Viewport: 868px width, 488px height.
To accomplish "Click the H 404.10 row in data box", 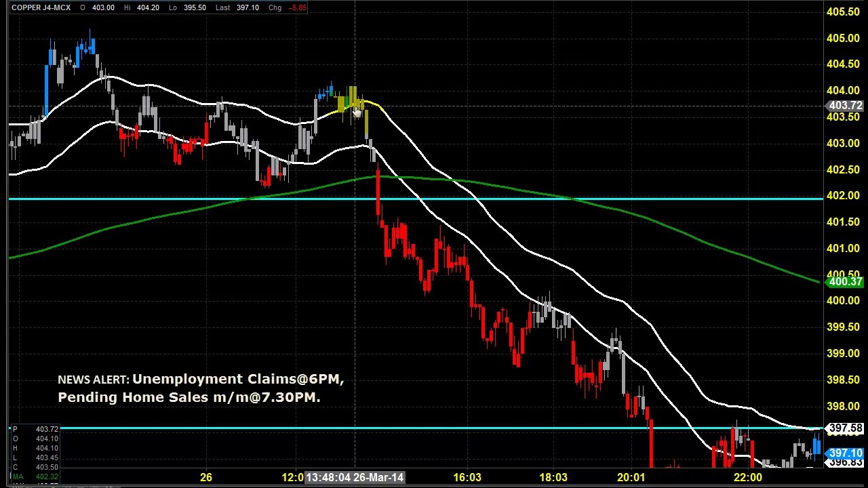I will point(35,448).
